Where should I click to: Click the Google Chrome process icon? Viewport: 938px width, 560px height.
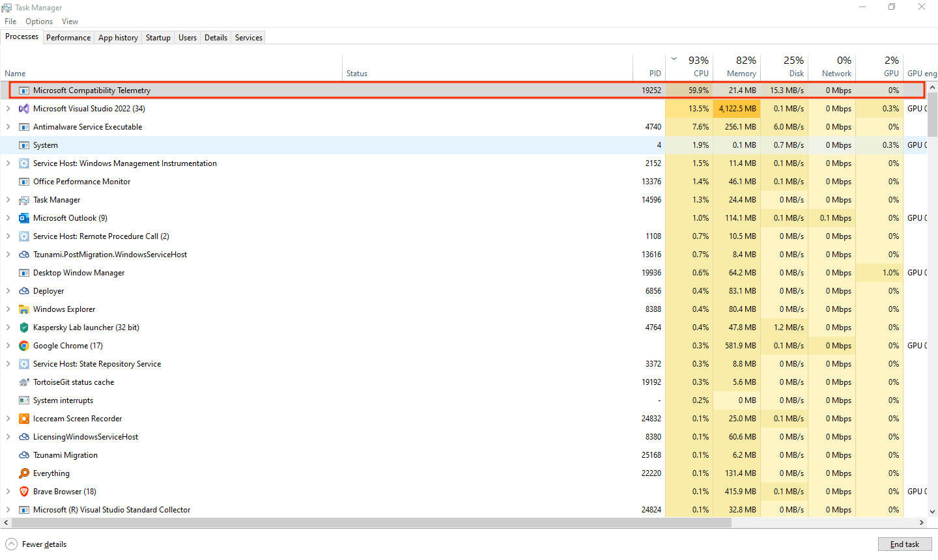[x=24, y=346]
